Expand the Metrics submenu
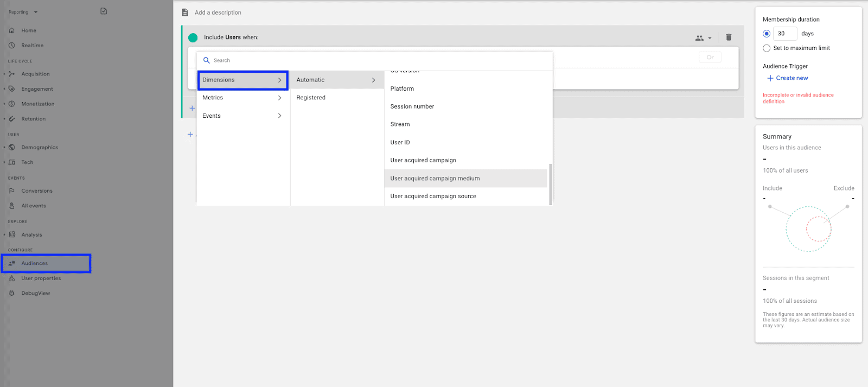 click(x=242, y=98)
